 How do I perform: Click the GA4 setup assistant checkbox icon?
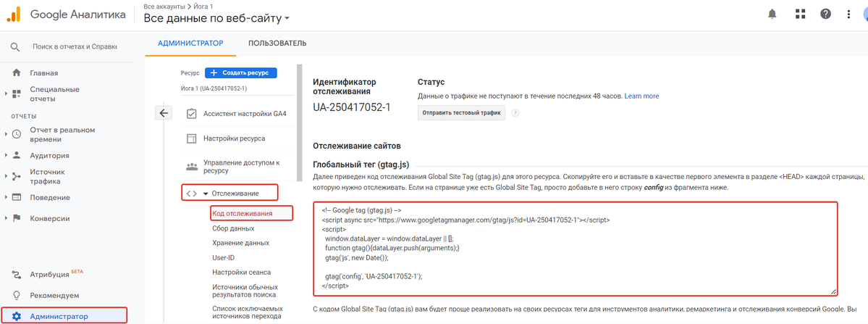coord(192,114)
